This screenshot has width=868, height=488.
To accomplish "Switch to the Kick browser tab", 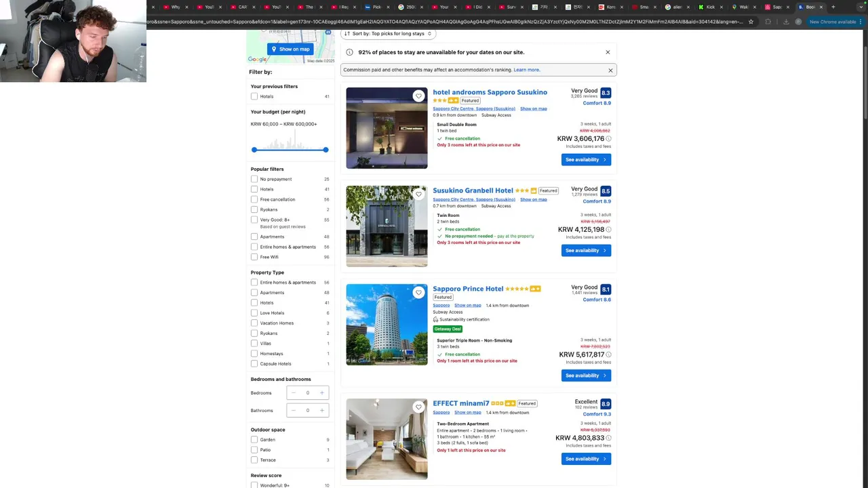I will click(x=711, y=7).
